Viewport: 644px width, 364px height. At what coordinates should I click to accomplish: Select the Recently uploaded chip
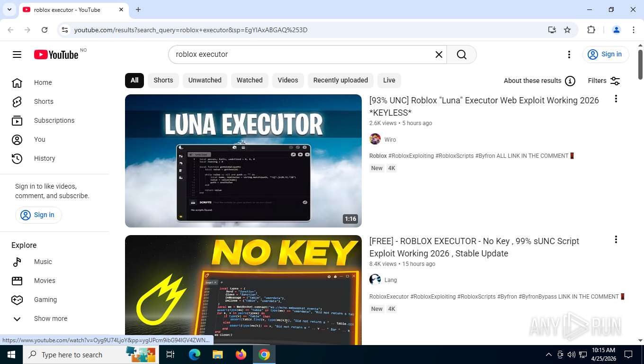point(340,80)
